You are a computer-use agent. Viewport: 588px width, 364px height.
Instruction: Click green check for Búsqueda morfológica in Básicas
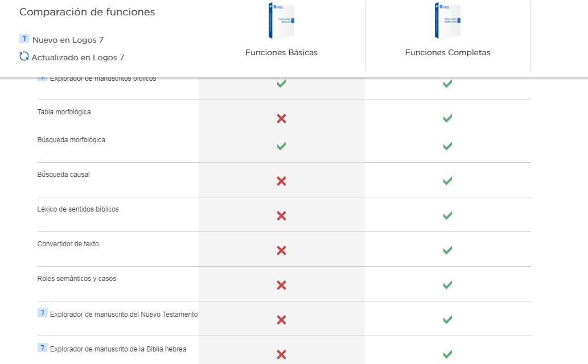click(281, 146)
